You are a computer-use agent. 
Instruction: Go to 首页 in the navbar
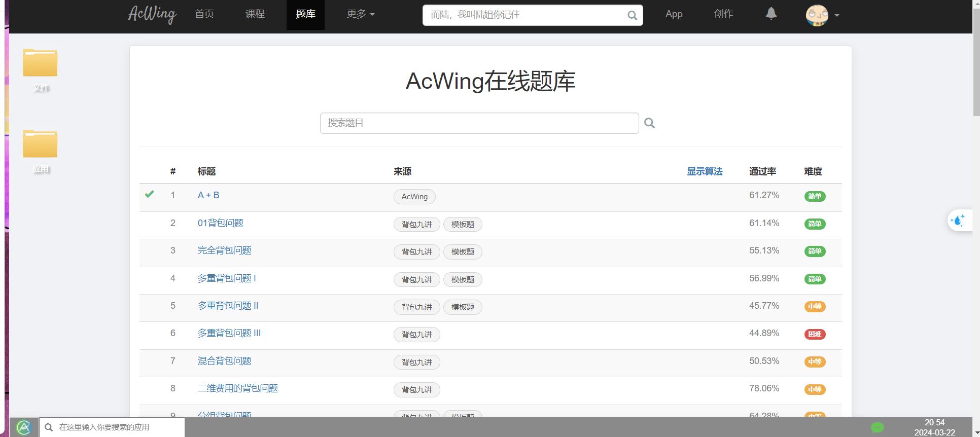(204, 14)
